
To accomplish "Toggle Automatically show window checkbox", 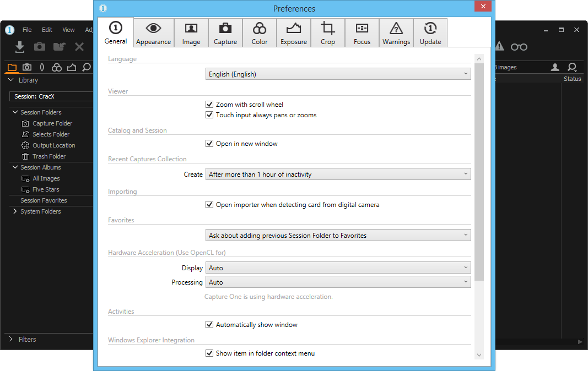I will pos(209,324).
